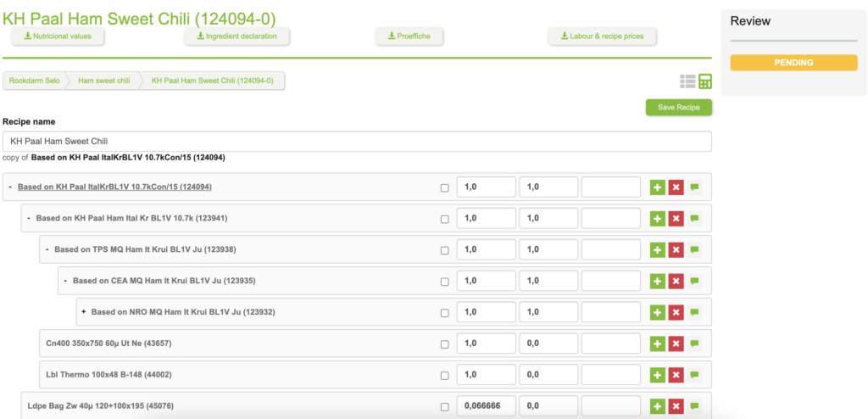
Task: Open Ham sweet chili breadcrumb
Action: click(104, 81)
